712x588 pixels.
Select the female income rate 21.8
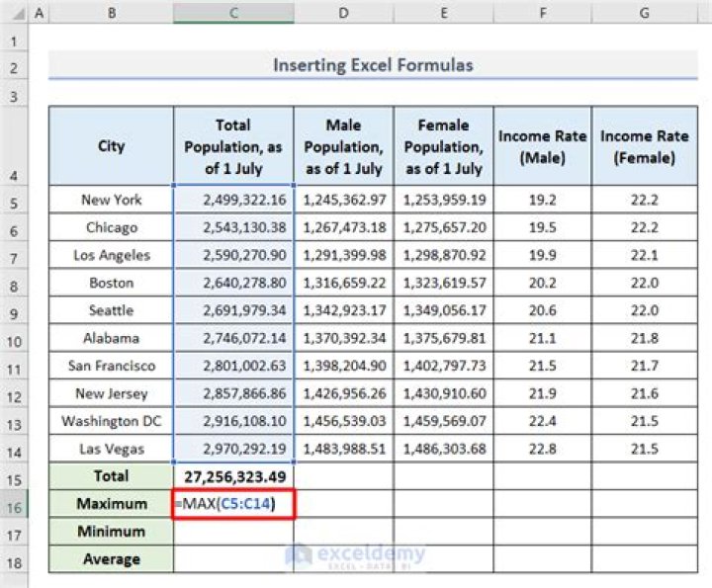point(645,338)
